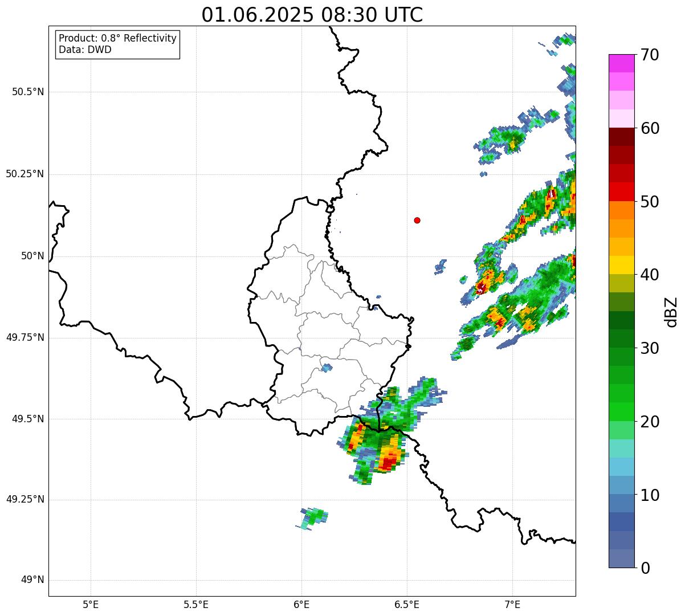Click the 6.5°E longitude label
The width and height of the screenshot is (685, 616).
(x=407, y=605)
